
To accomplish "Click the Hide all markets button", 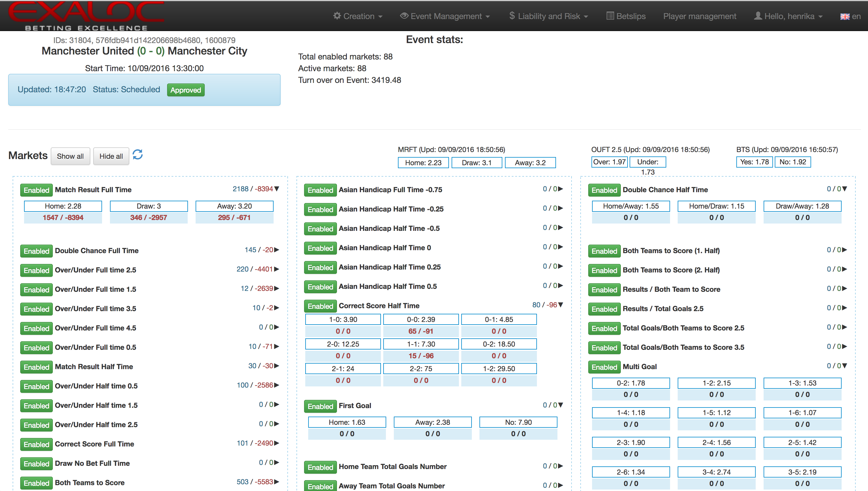I will [x=110, y=156].
